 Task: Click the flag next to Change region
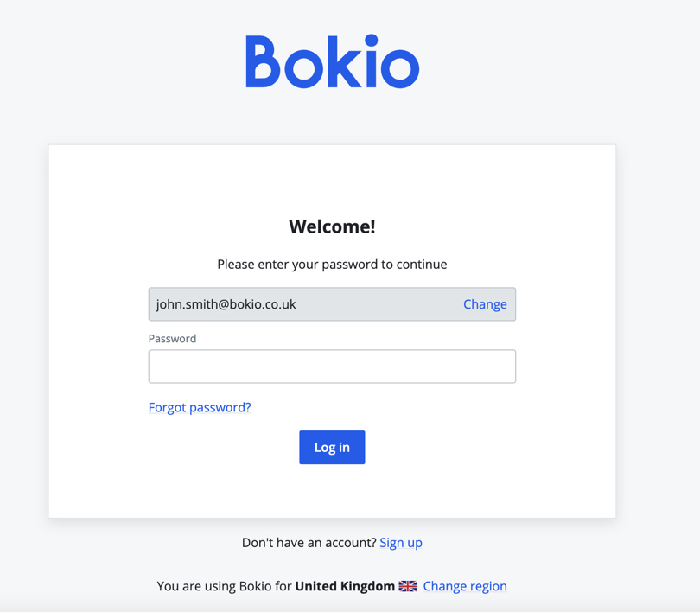click(407, 585)
